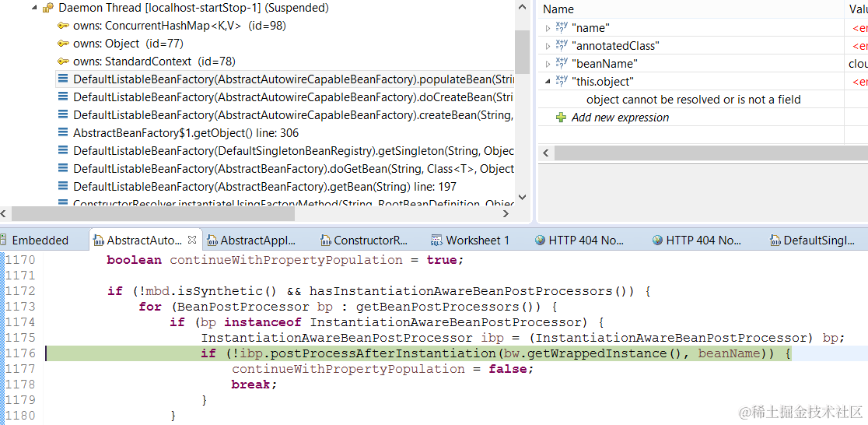Click the hasInstantiationAwareBeanPostProcessors() call in code

click(x=471, y=291)
